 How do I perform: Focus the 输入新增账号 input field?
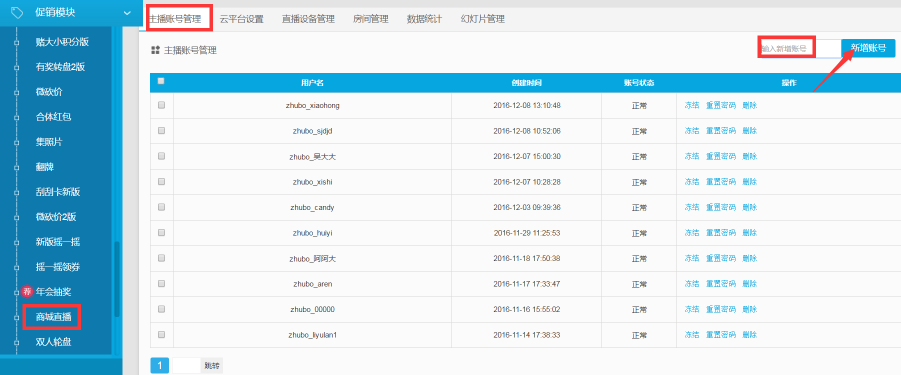point(800,48)
